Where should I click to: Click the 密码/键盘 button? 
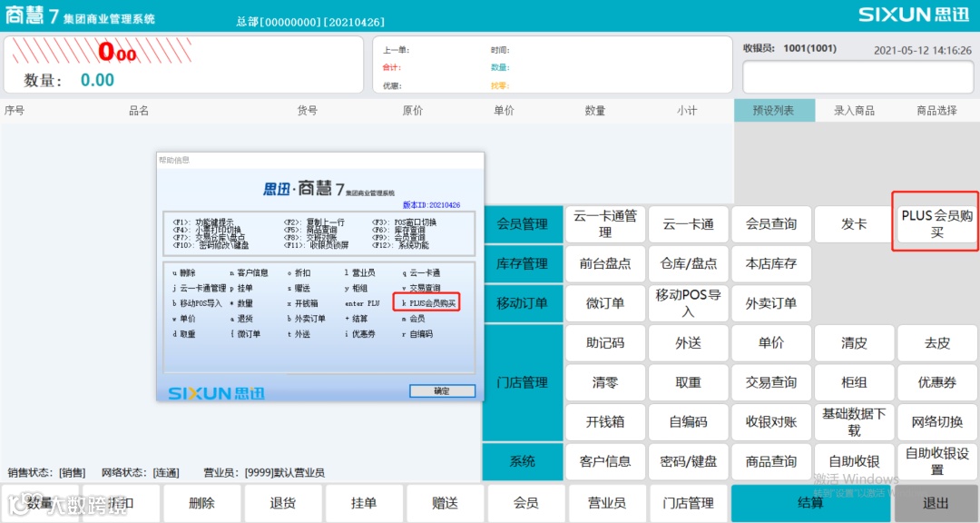point(688,461)
